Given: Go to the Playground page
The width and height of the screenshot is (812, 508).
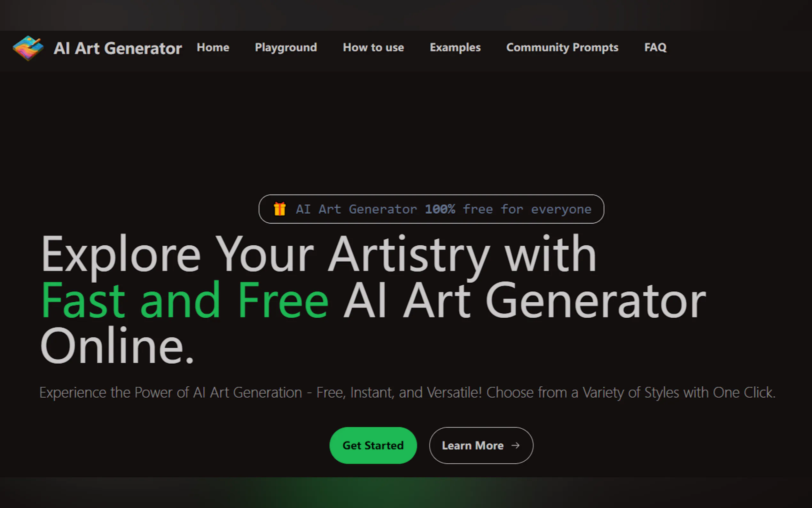Looking at the screenshot, I should [286, 48].
